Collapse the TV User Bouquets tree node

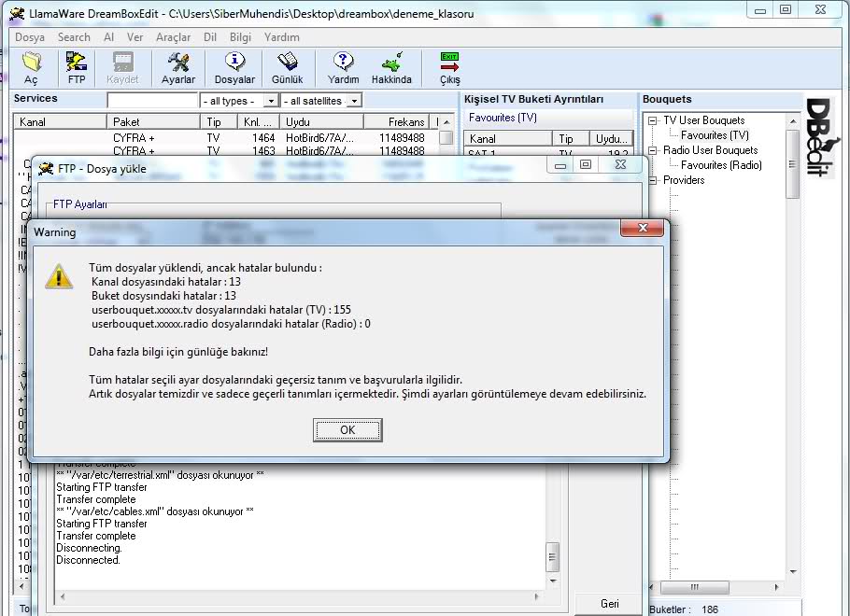click(x=652, y=120)
